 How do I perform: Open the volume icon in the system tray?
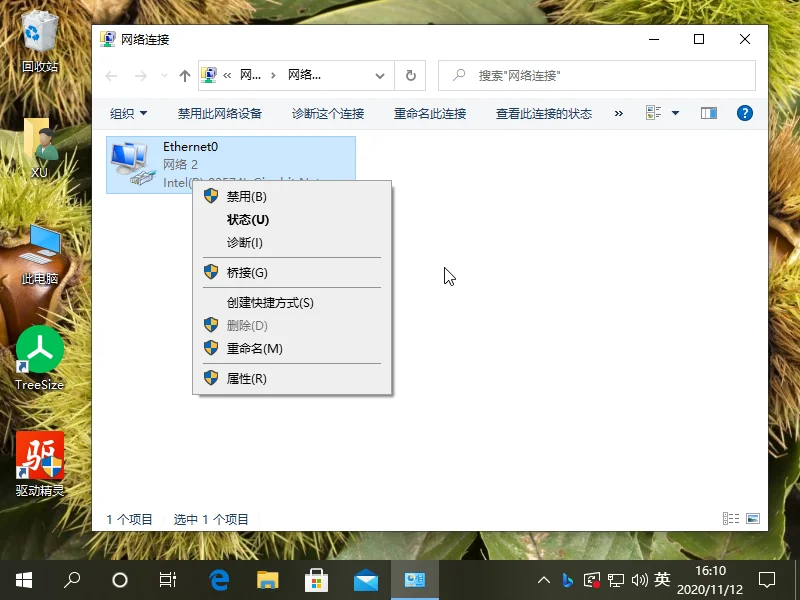(640, 580)
